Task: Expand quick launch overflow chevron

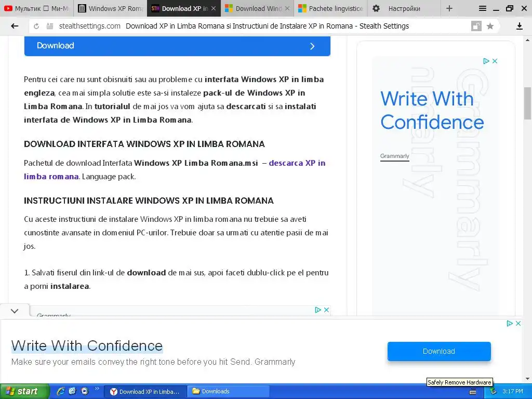Action: click(x=97, y=389)
